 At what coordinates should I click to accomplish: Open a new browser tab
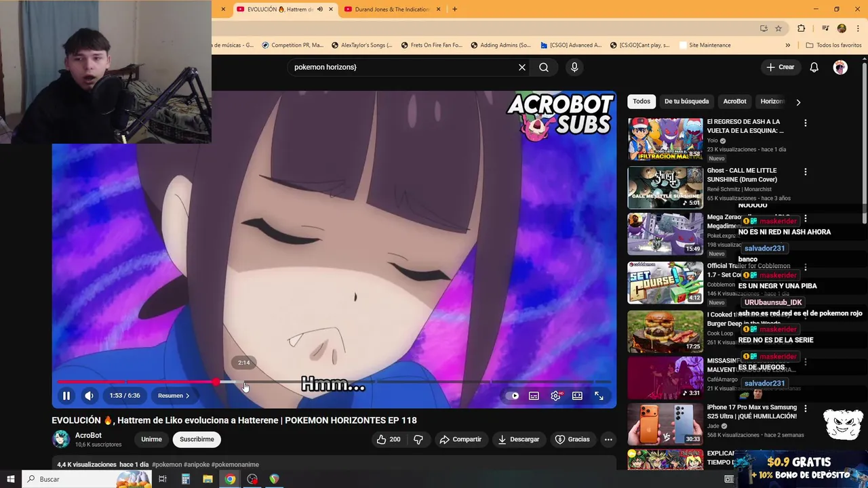(454, 9)
